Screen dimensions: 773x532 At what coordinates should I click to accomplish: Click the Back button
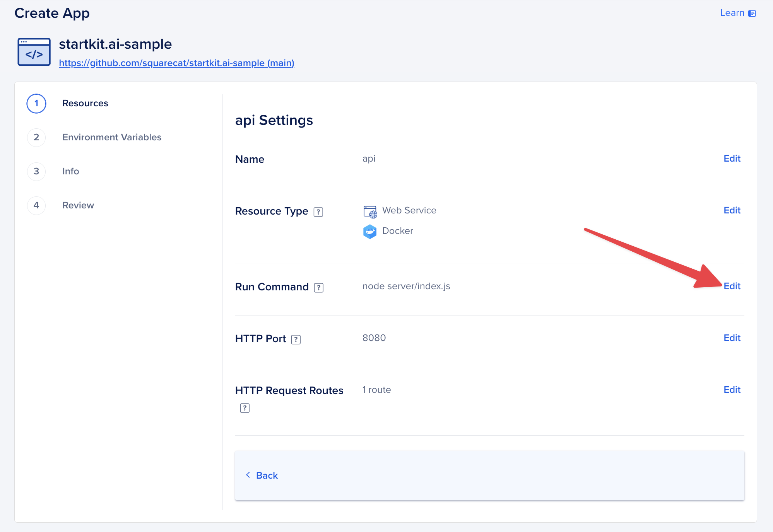point(262,476)
